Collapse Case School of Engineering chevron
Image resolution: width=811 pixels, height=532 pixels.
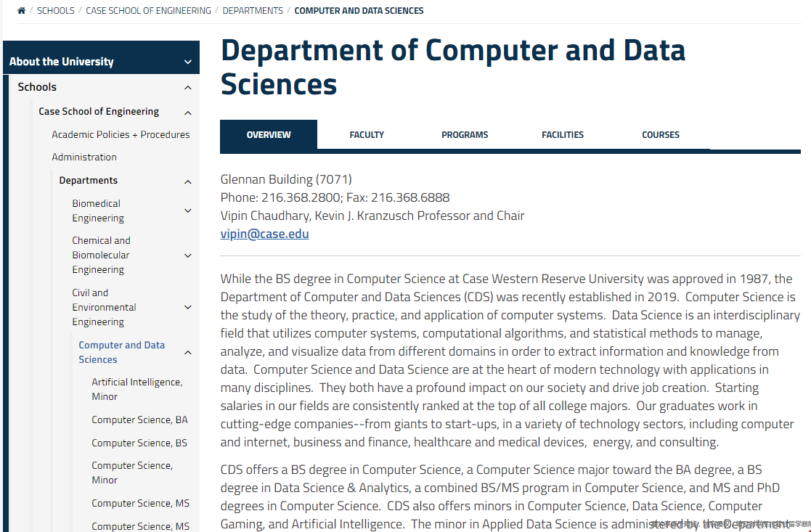pos(188,112)
